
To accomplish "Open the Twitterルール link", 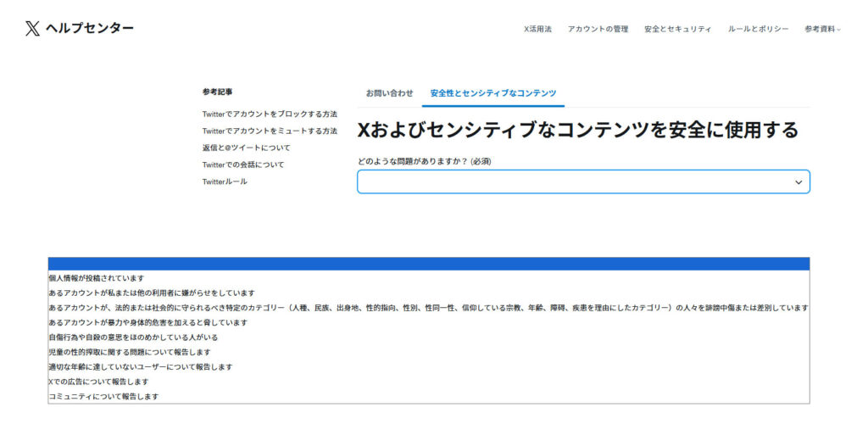I will click(225, 181).
